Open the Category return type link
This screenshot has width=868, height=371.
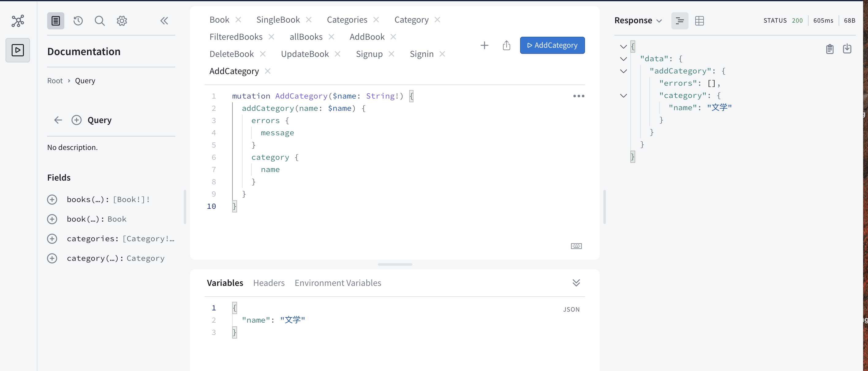pos(145,258)
